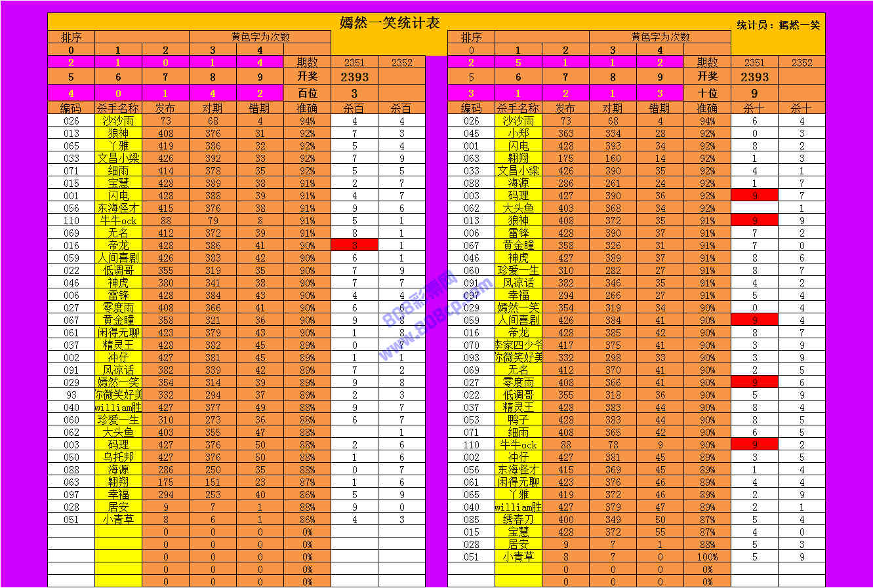873x588 pixels.
Task: Click code cell 053 in right table
Action: [x=471, y=420]
